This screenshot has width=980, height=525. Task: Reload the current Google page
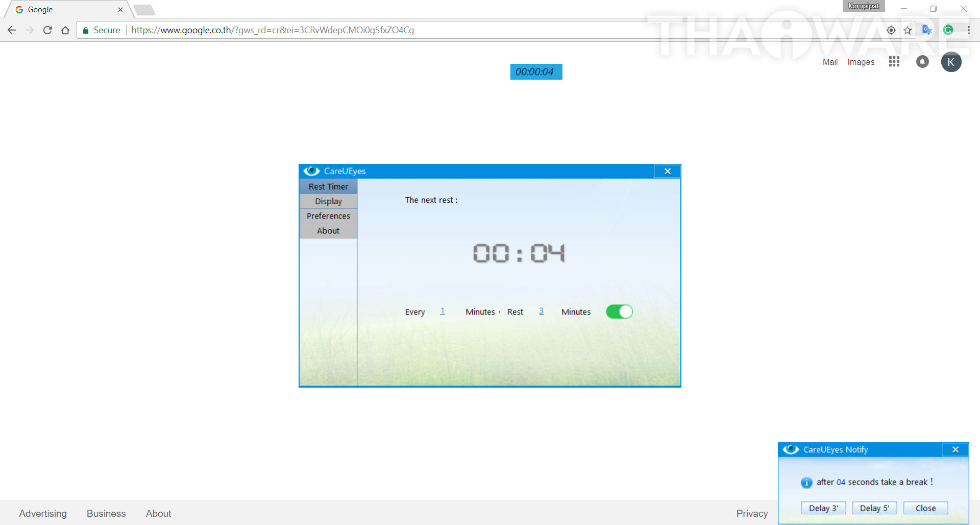click(47, 30)
